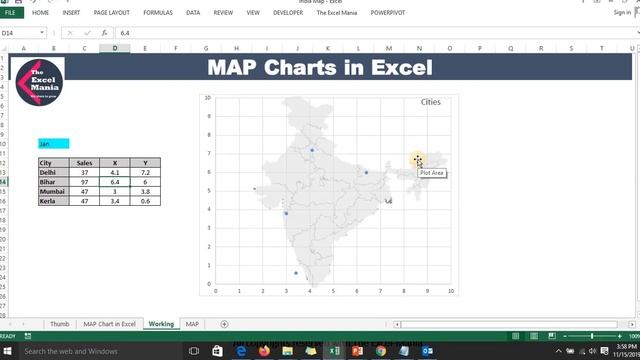Click the formula bar showing 6.4
Screen dimensions: 640x360
[x=377, y=33]
